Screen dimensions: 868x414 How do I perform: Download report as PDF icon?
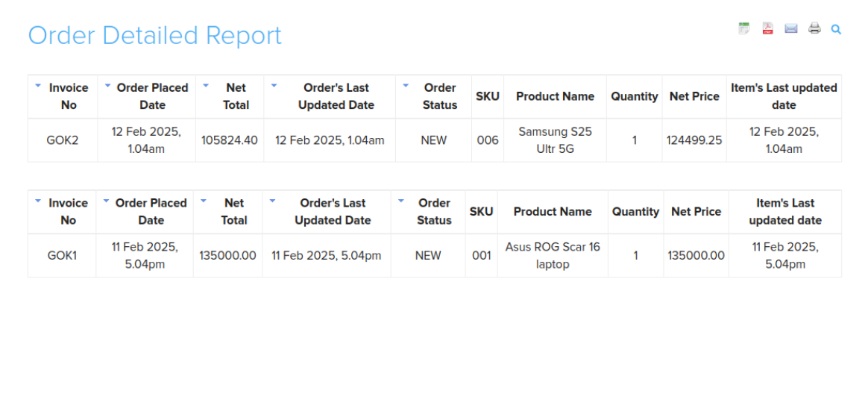tap(768, 29)
